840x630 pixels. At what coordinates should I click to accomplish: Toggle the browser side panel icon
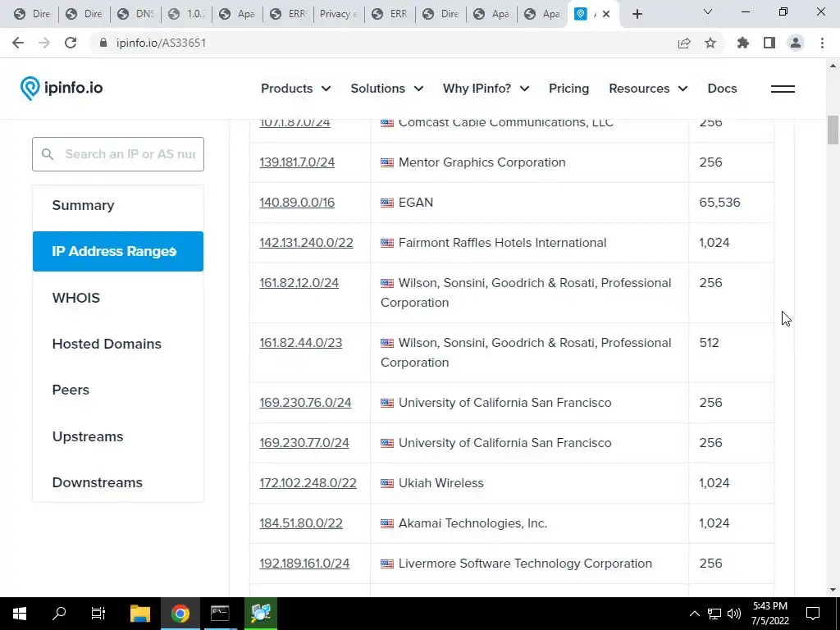(769, 43)
